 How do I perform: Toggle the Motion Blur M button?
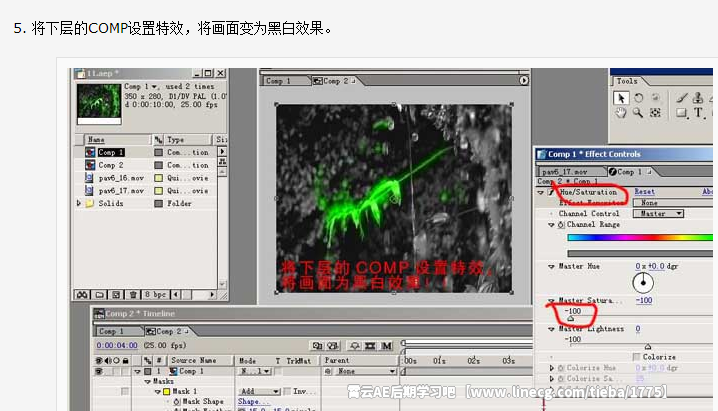(x=387, y=346)
